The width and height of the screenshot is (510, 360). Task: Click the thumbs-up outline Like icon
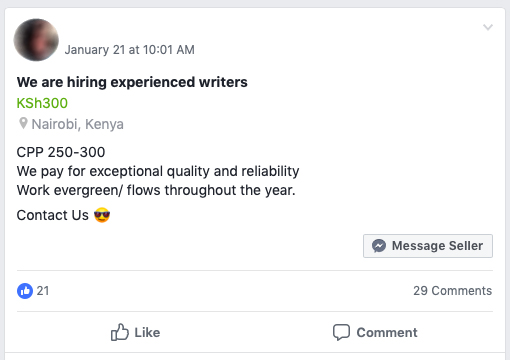(120, 332)
